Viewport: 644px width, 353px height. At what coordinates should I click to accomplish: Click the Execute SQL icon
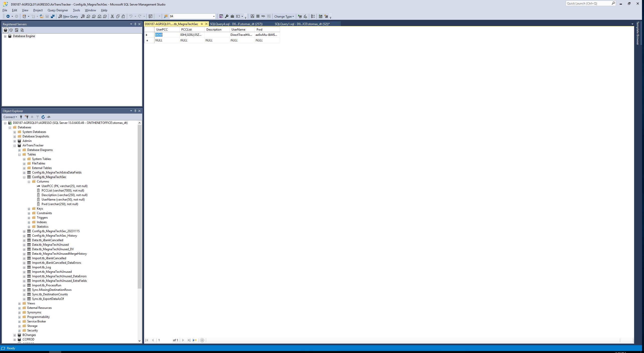pyautogui.click(x=300, y=16)
